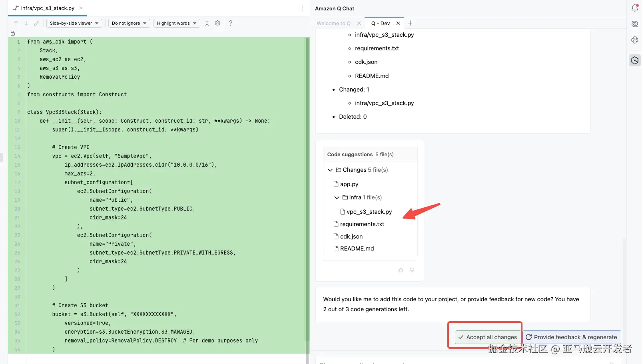Image resolution: width=642 pixels, height=364 pixels.
Task: Click the pencil edit icon in diff toolbar
Action: (x=37, y=23)
